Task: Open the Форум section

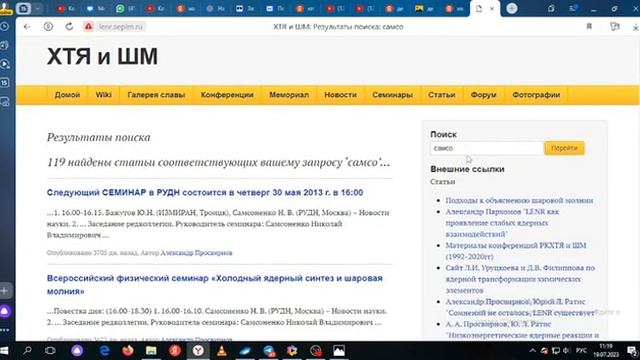Action: [x=484, y=95]
